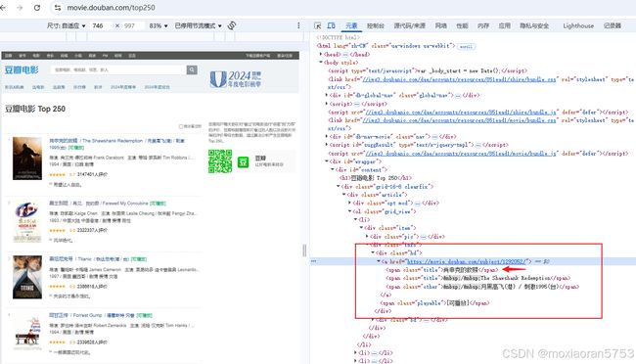Click the green 豆 app icon beside QR code
Viewport: 636px width, 364px height.
tap(243, 161)
